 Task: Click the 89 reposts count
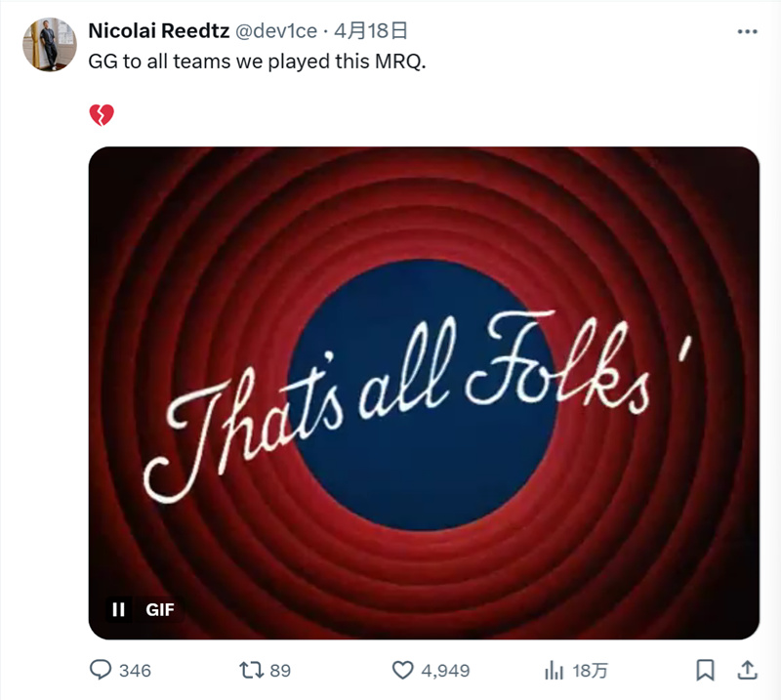[x=280, y=671]
